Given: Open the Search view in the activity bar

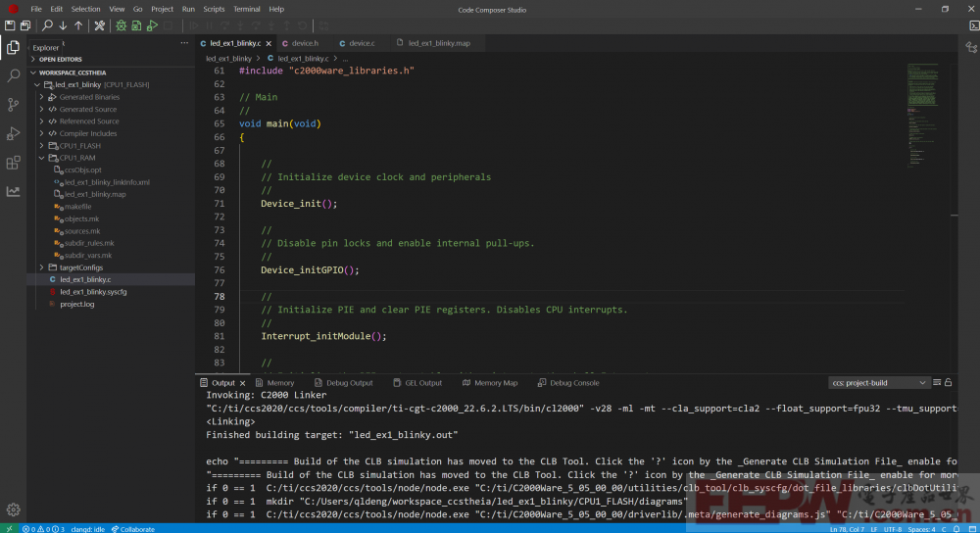Looking at the screenshot, I should pyautogui.click(x=13, y=75).
